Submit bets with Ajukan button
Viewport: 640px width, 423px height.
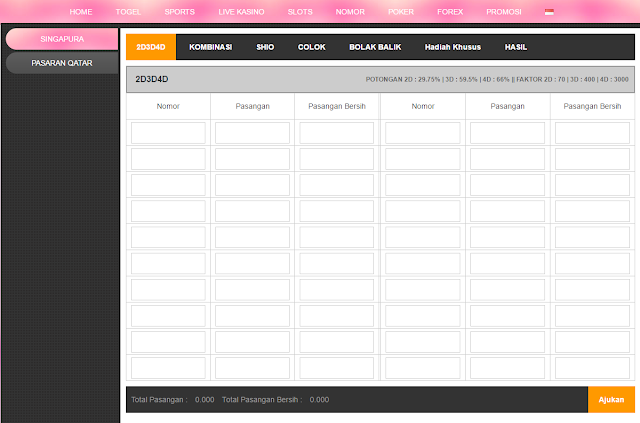[611, 400]
